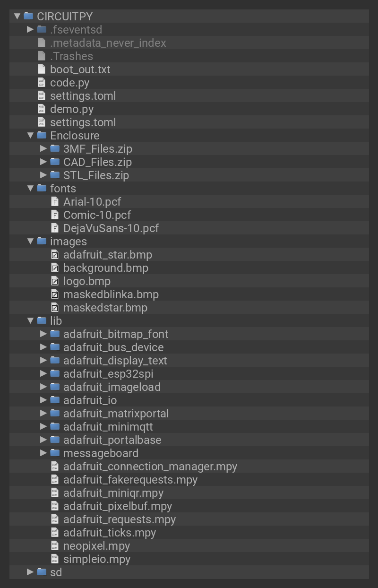Click the font icon beside DejaVuSans-10.pcf
378x588 pixels.
pos(55,228)
